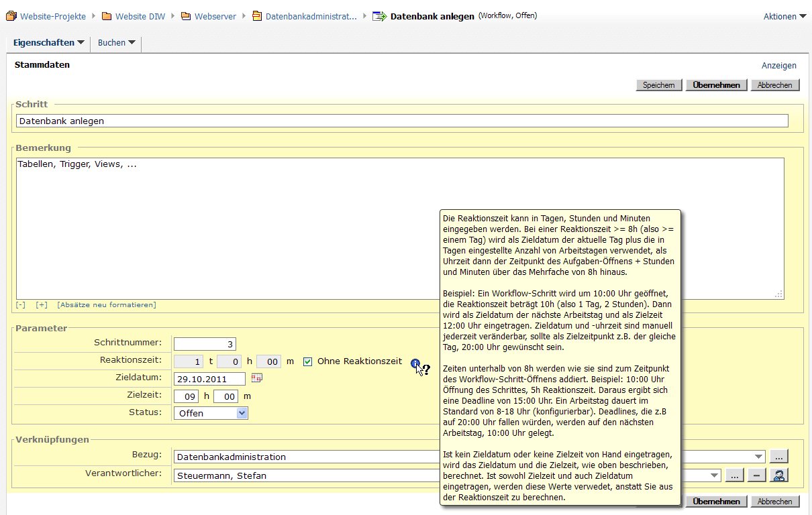Click the Anzeigen link
This screenshot has width=812, height=515.
coord(779,66)
